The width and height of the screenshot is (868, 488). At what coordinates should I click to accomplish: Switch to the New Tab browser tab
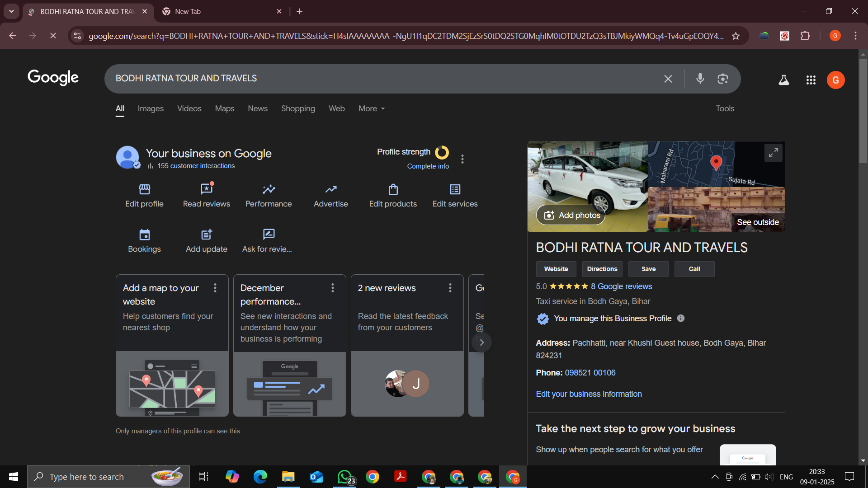click(x=222, y=12)
